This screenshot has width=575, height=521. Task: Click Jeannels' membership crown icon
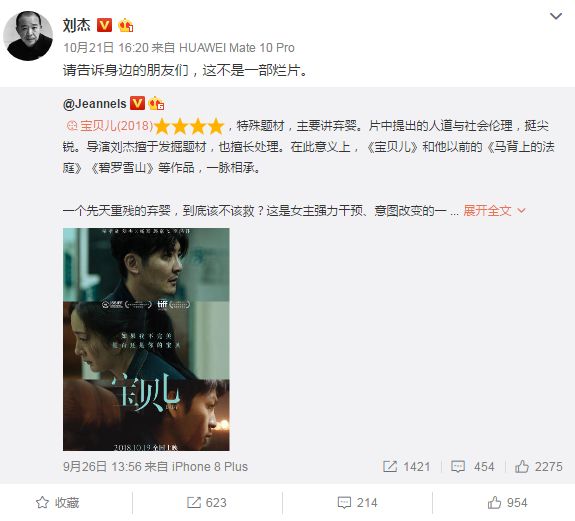(156, 103)
